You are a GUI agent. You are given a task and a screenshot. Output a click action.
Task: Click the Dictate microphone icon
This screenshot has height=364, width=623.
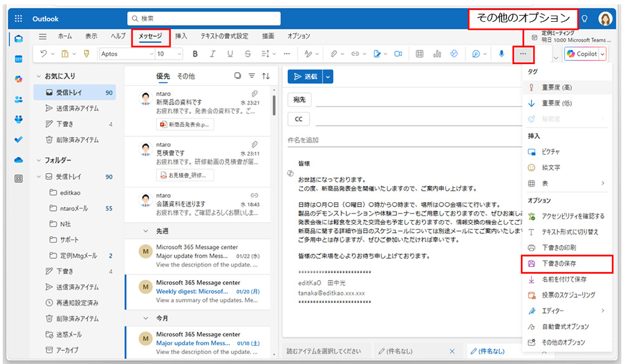502,54
